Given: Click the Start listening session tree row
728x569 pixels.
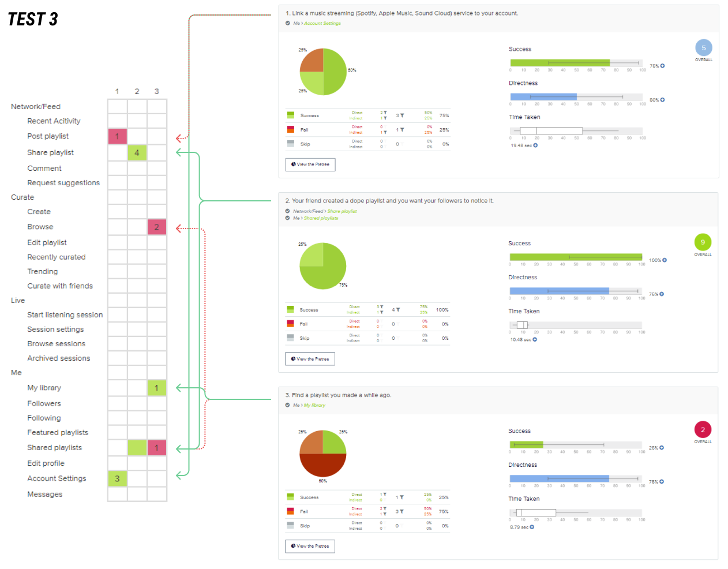Looking at the screenshot, I should click(65, 315).
